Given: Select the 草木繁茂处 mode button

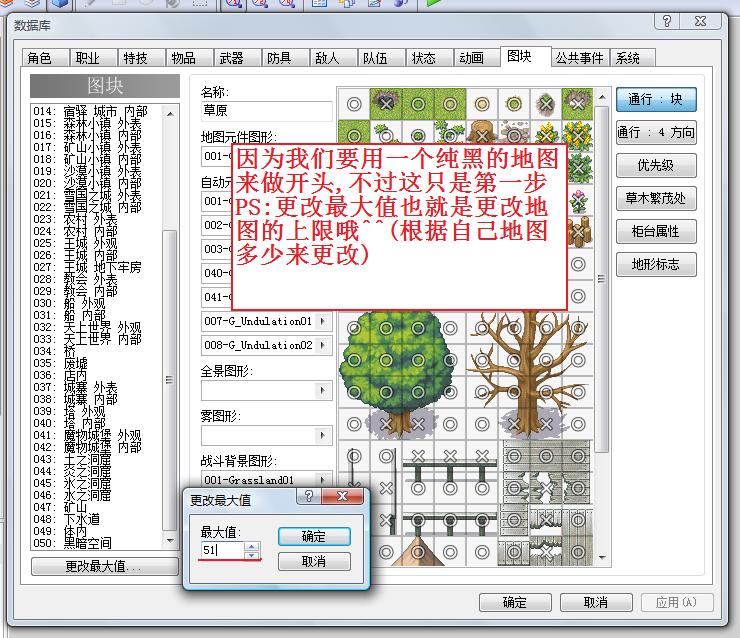Looking at the screenshot, I should coord(656,198).
